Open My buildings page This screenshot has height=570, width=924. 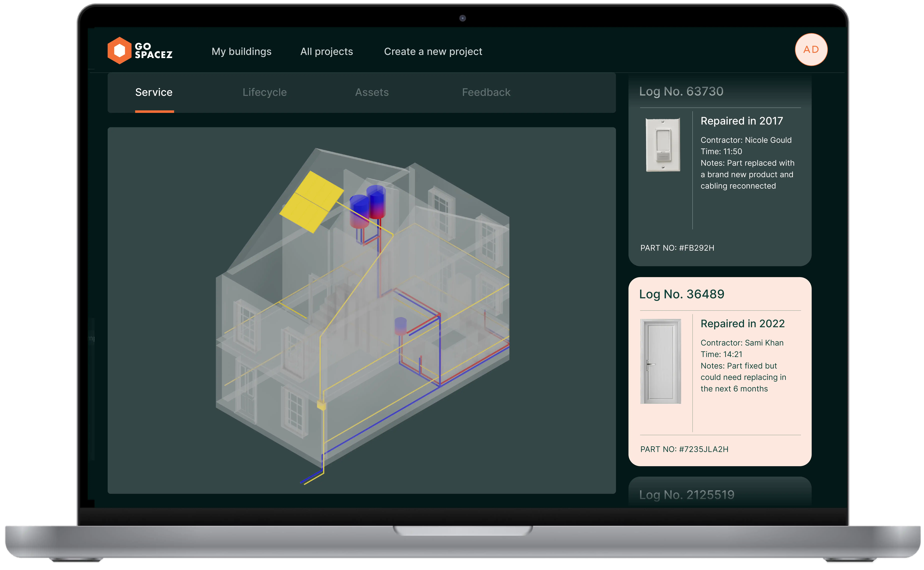241,52
